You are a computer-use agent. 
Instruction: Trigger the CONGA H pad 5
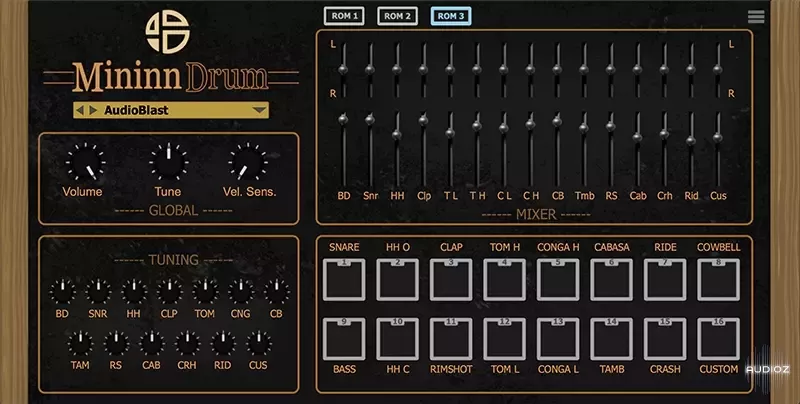[x=558, y=280]
